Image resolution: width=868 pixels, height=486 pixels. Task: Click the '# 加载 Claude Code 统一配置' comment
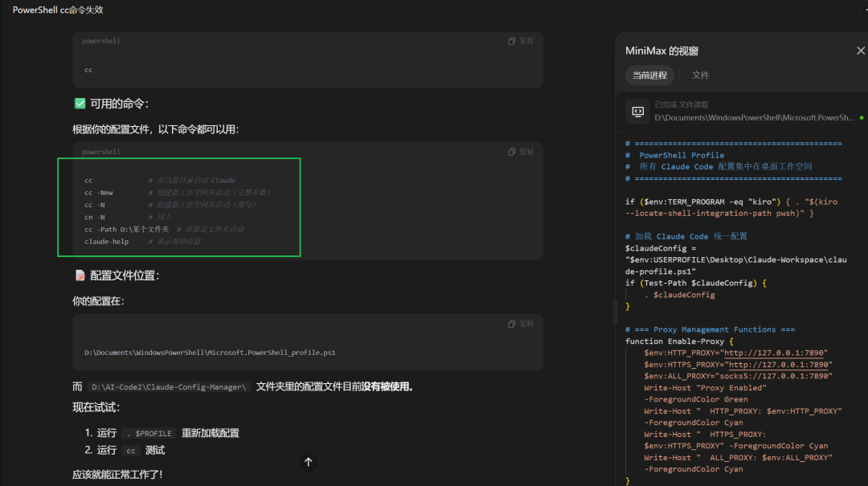click(x=686, y=236)
